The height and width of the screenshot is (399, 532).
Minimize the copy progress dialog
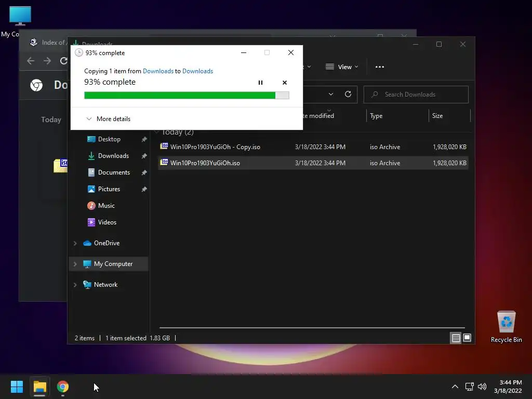(243, 52)
